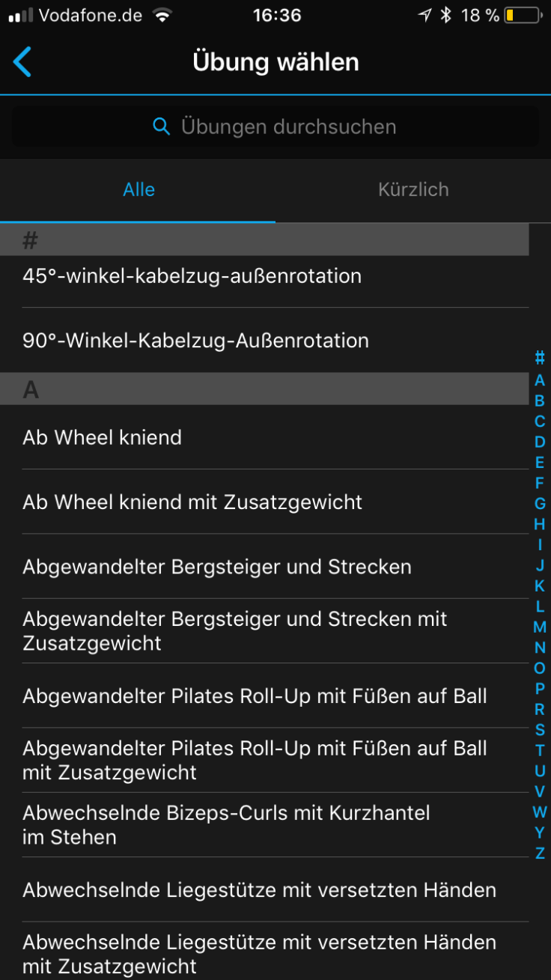Screen dimensions: 551x980
Task: Tap the Wi-Fi signal icon
Action: click(x=161, y=15)
